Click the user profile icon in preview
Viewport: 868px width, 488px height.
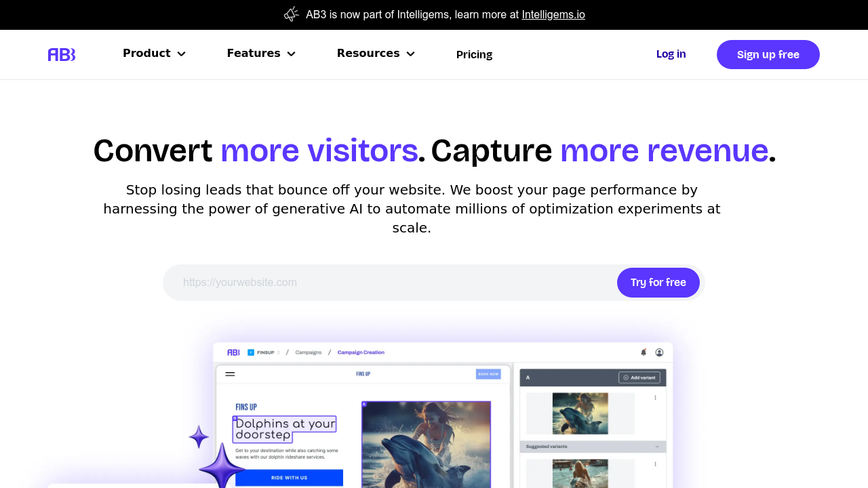pos(659,352)
